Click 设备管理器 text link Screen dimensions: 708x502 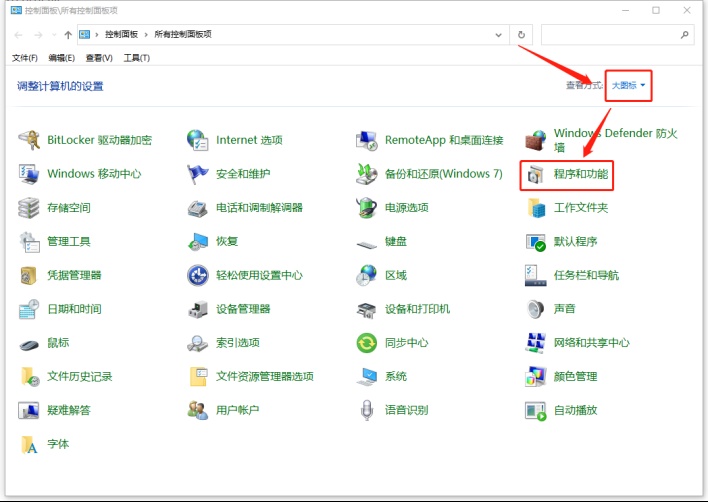coord(243,309)
